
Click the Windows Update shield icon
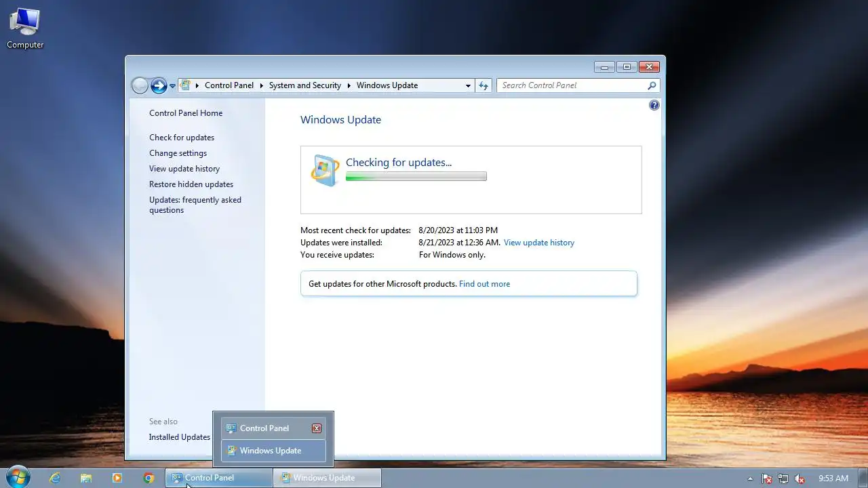click(325, 170)
